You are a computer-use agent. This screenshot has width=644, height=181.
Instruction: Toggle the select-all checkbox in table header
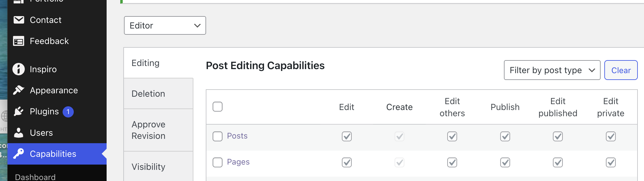tap(218, 107)
